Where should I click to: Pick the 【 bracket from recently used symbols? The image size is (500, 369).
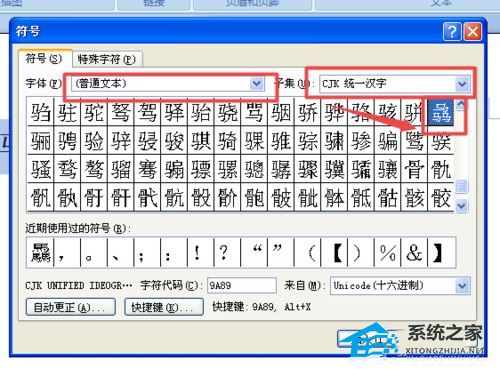pos(334,253)
